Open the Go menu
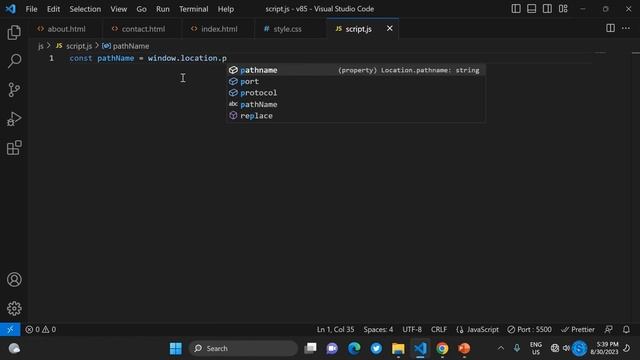 coord(141,9)
